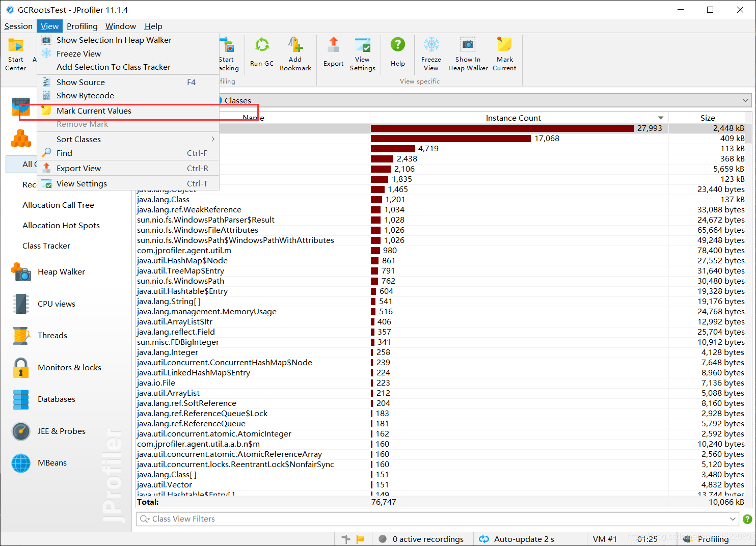
Task: Choose View Settings menu entry
Action: (x=128, y=184)
